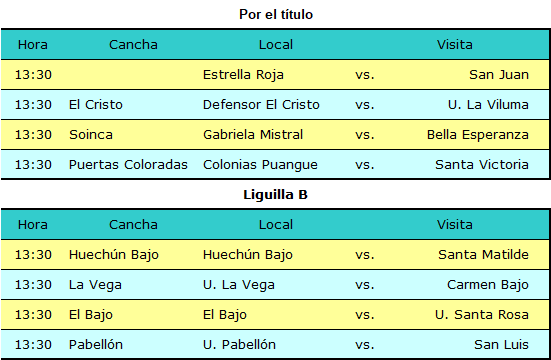Click 'U. La Viluma' visitor cell
Image resolution: width=551 pixels, height=360 pixels.
[x=488, y=104]
